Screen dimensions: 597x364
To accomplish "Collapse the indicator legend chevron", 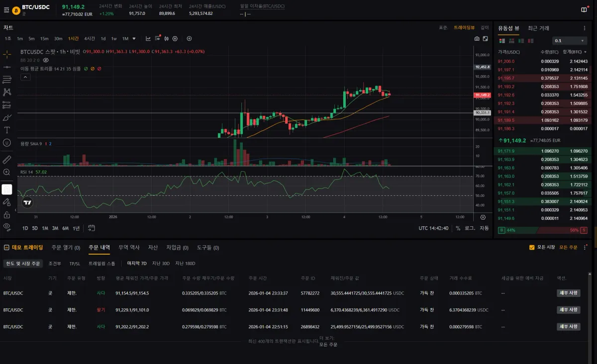I will (x=25, y=77).
